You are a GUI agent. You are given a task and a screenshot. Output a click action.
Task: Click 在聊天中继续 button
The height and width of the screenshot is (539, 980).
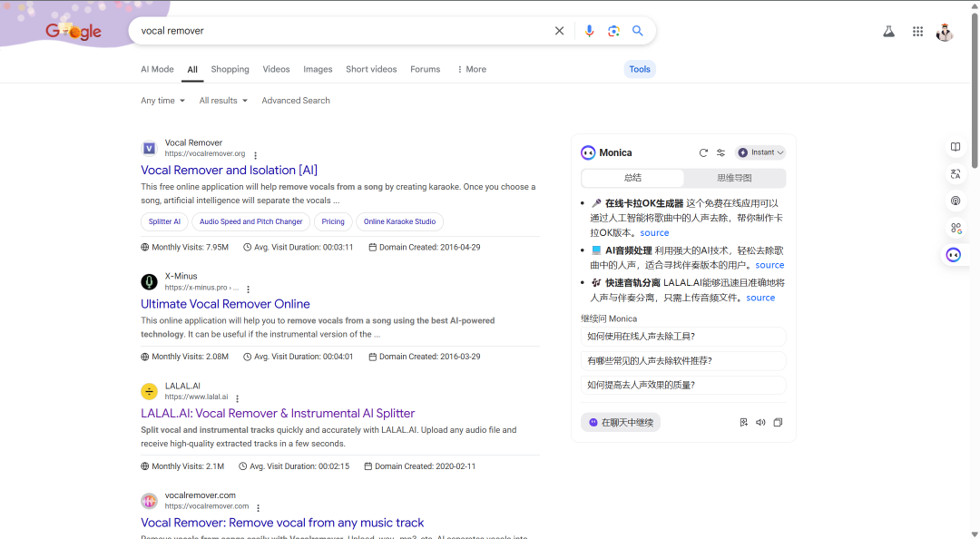point(621,423)
